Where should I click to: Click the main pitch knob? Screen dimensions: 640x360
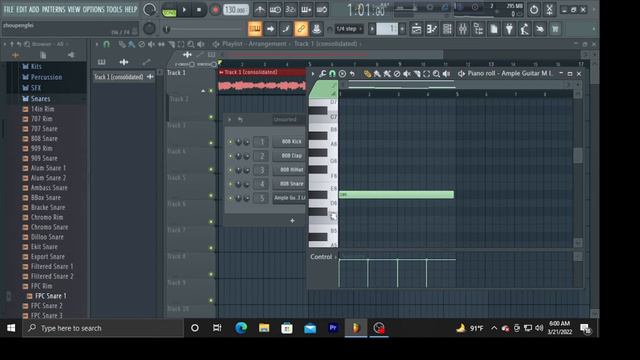tap(149, 29)
